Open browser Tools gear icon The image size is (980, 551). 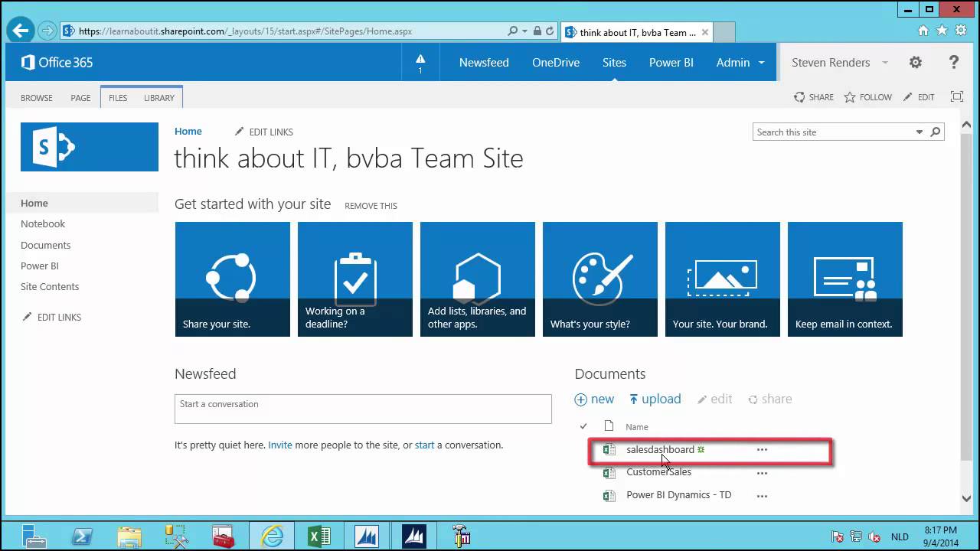point(960,31)
